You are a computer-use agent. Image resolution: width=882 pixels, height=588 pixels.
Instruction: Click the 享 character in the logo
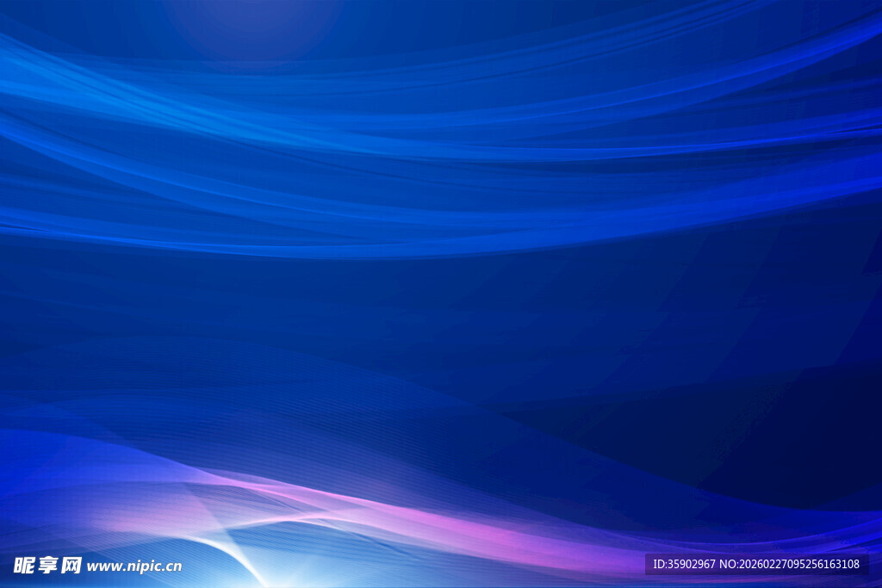[47, 566]
